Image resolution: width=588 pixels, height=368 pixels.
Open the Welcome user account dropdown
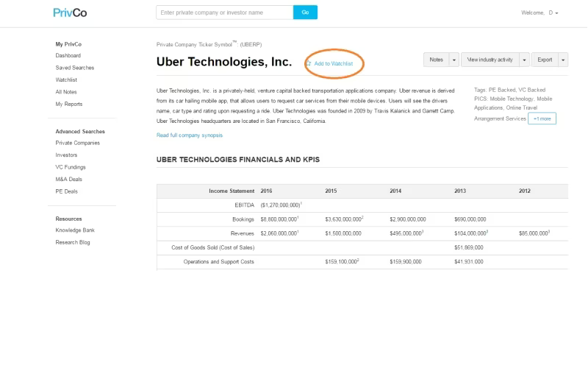(539, 13)
